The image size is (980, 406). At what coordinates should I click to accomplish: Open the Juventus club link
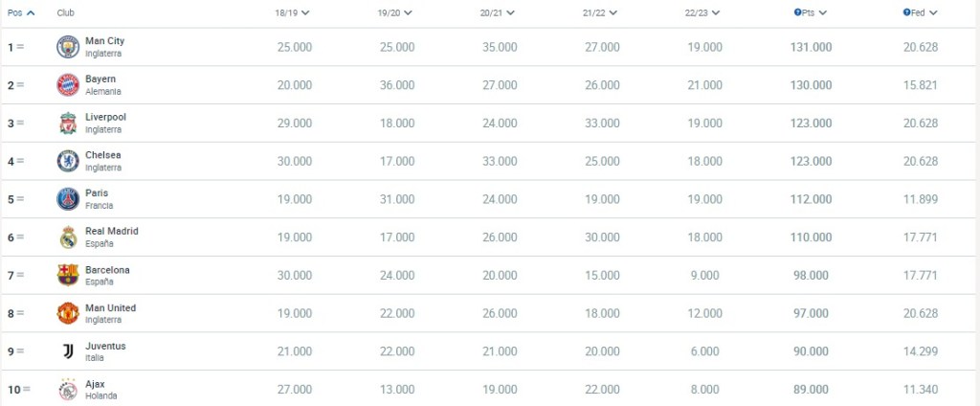pyautogui.click(x=105, y=347)
